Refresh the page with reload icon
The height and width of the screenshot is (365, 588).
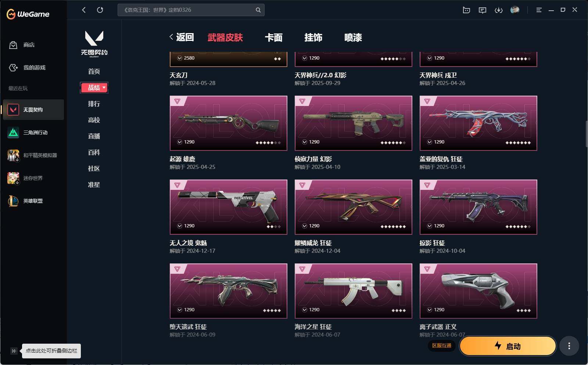100,10
